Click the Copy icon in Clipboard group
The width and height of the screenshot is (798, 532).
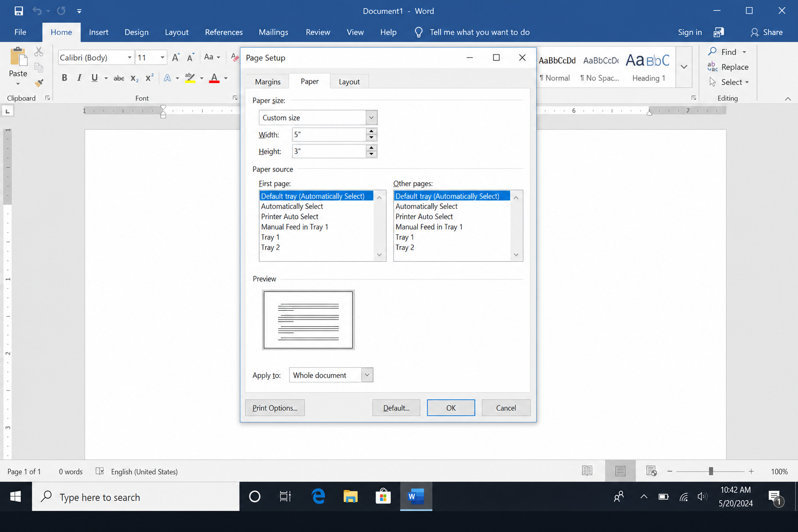coord(39,67)
